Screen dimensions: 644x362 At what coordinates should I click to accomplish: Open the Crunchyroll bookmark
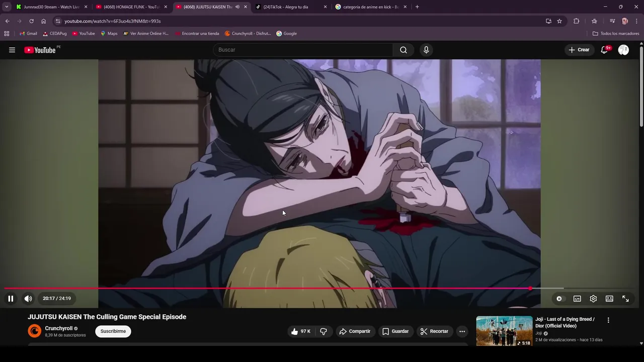tap(248, 34)
